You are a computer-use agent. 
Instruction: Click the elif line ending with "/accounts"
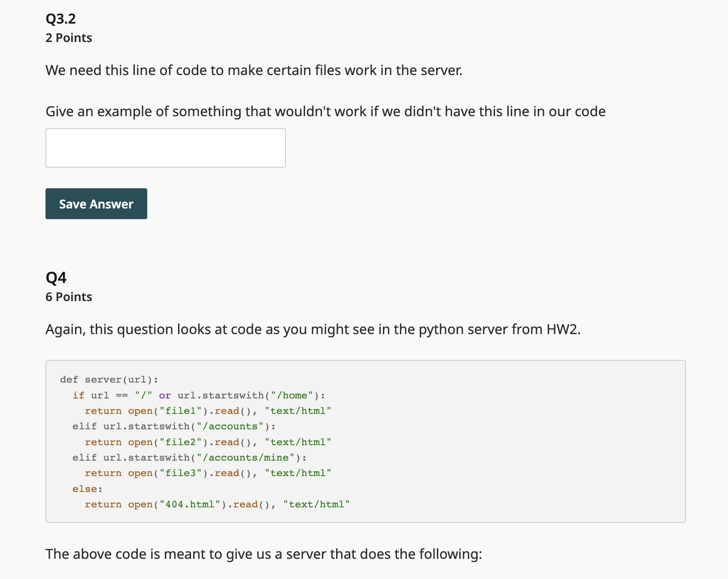(174, 426)
